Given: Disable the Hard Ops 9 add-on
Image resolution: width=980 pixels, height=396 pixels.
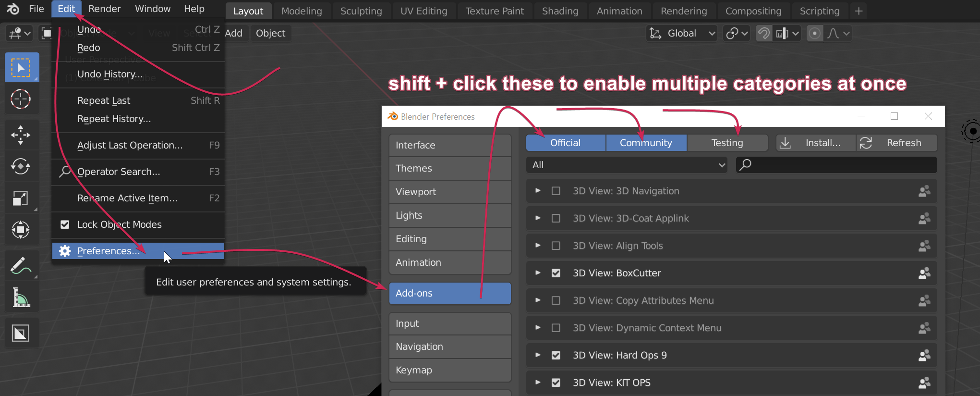Looking at the screenshot, I should pos(556,355).
